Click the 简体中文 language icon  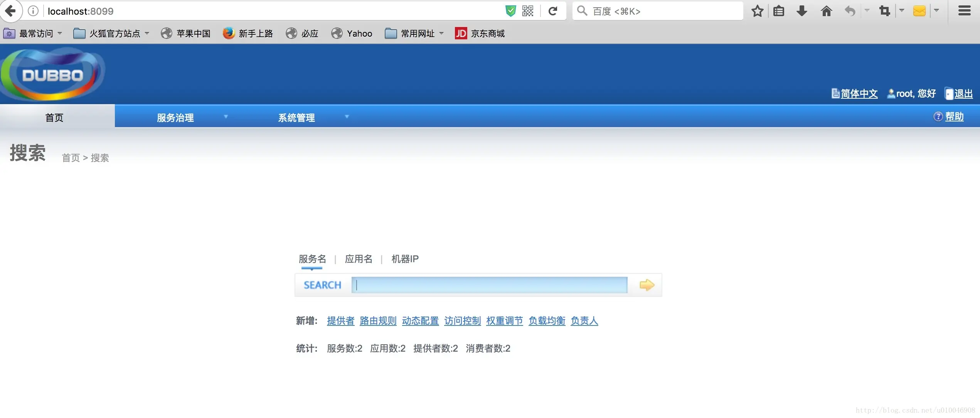click(835, 93)
